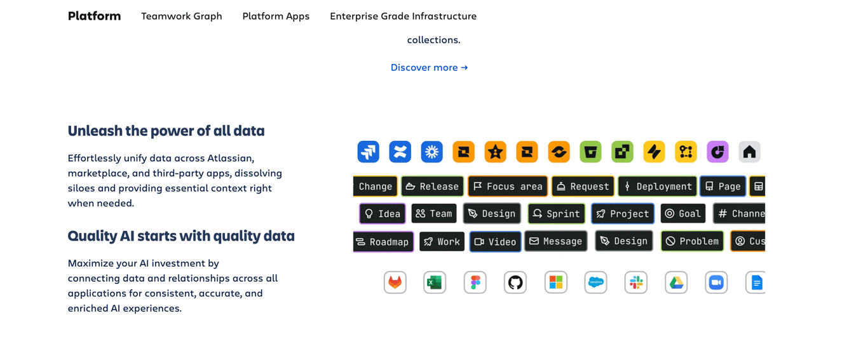Follow the Discover more link
The width and height of the screenshot is (868, 356).
click(x=429, y=67)
